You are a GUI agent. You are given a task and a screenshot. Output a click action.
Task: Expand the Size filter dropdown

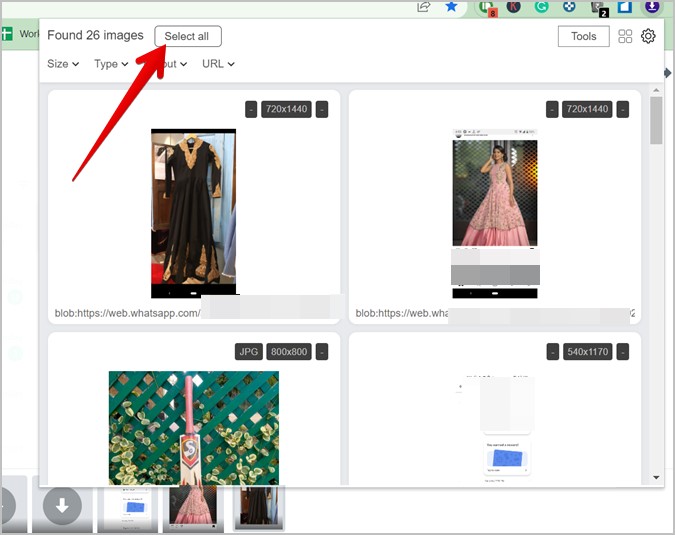click(63, 64)
